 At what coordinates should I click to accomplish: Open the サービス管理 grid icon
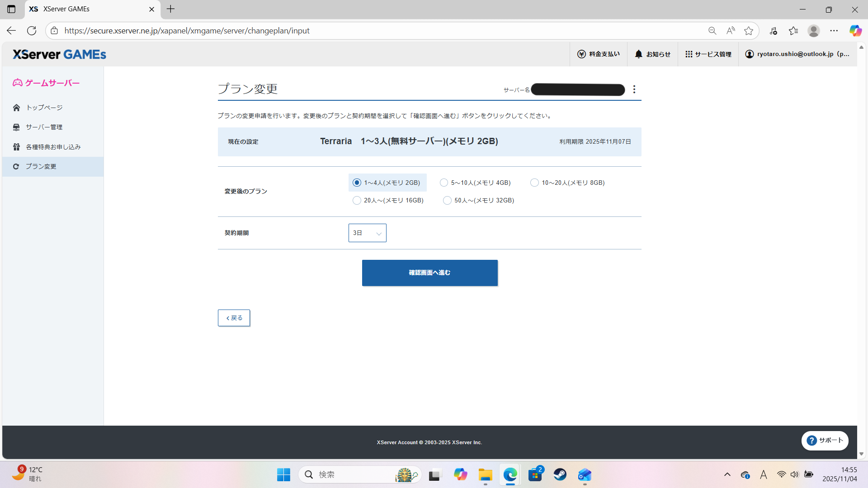(x=708, y=54)
